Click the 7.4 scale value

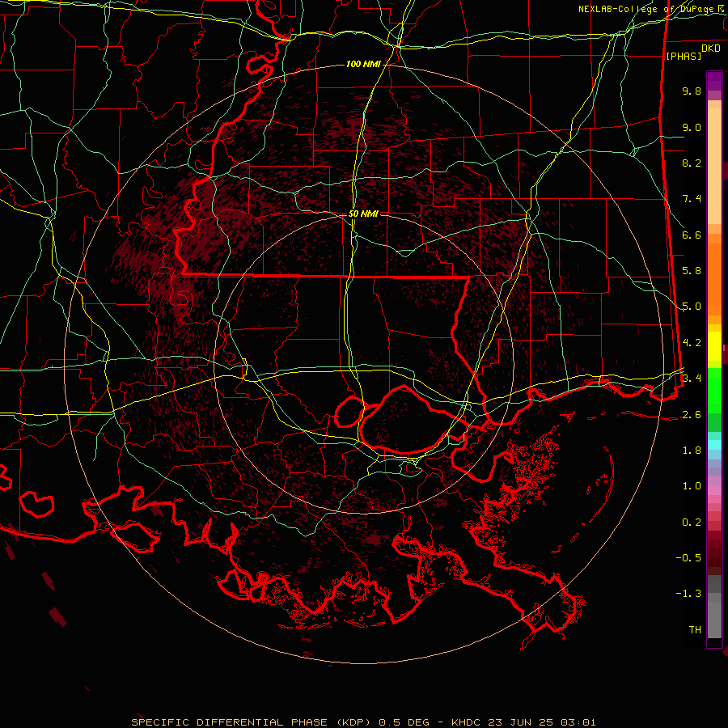692,199
